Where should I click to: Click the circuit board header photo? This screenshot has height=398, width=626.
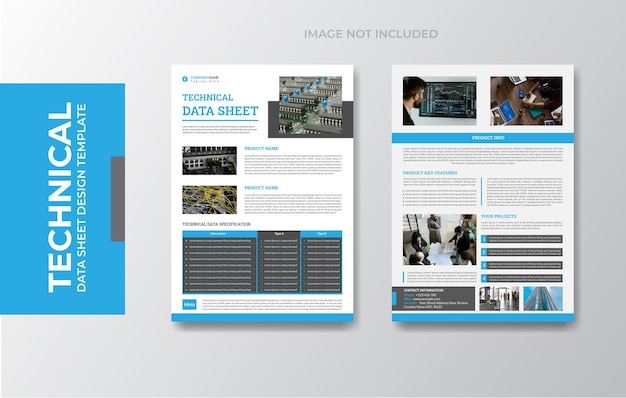[311, 105]
